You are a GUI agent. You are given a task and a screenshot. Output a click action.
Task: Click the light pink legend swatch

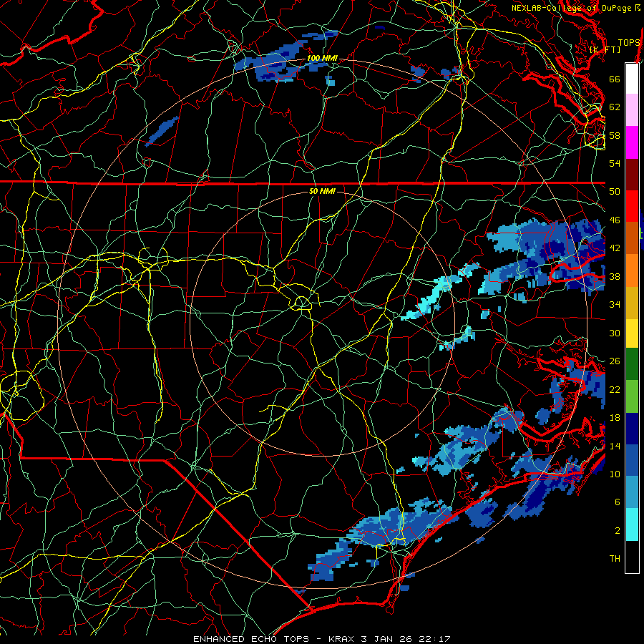(x=632, y=109)
